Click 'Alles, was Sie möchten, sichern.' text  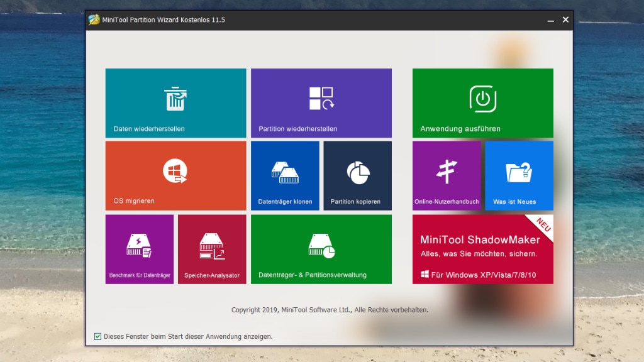point(479,254)
